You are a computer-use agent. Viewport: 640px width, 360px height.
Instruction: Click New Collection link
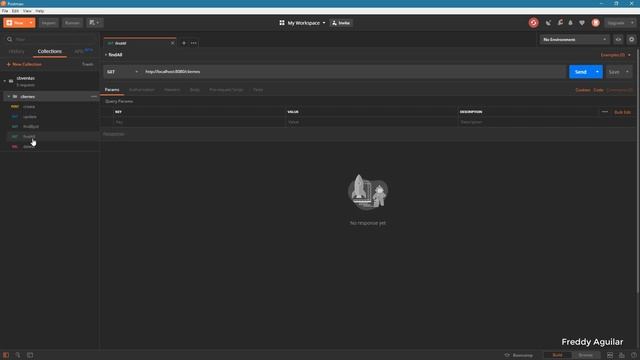24,64
